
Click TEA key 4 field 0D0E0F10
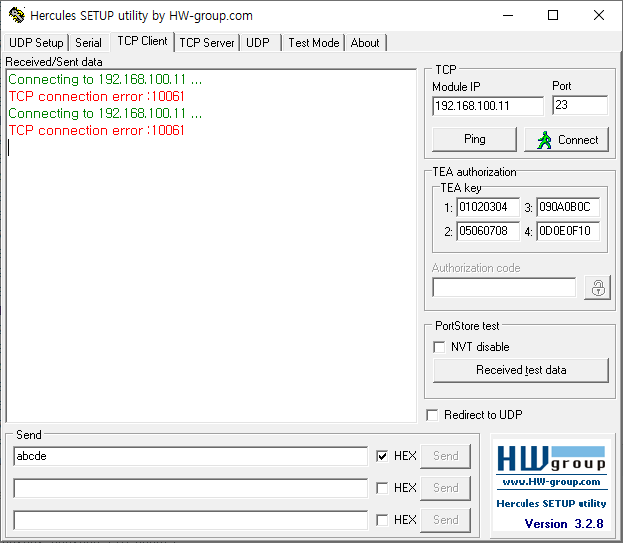coord(568,231)
